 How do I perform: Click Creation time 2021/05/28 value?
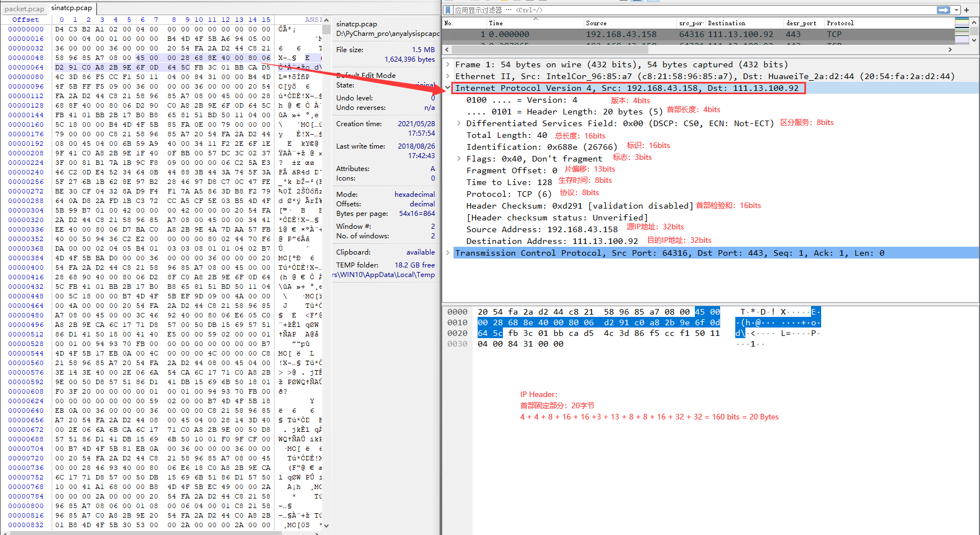pyautogui.click(x=416, y=124)
